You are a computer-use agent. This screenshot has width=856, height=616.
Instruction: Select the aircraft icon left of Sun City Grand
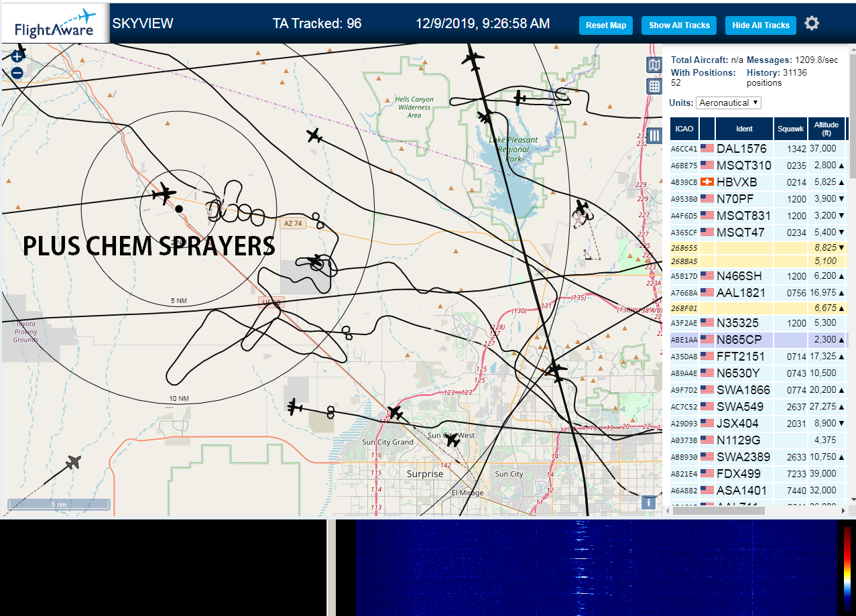[294, 406]
